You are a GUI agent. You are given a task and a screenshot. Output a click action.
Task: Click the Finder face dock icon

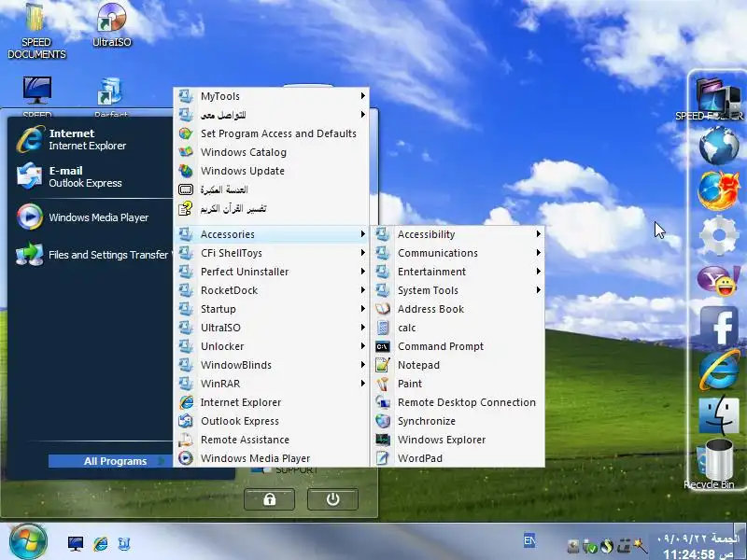[718, 415]
